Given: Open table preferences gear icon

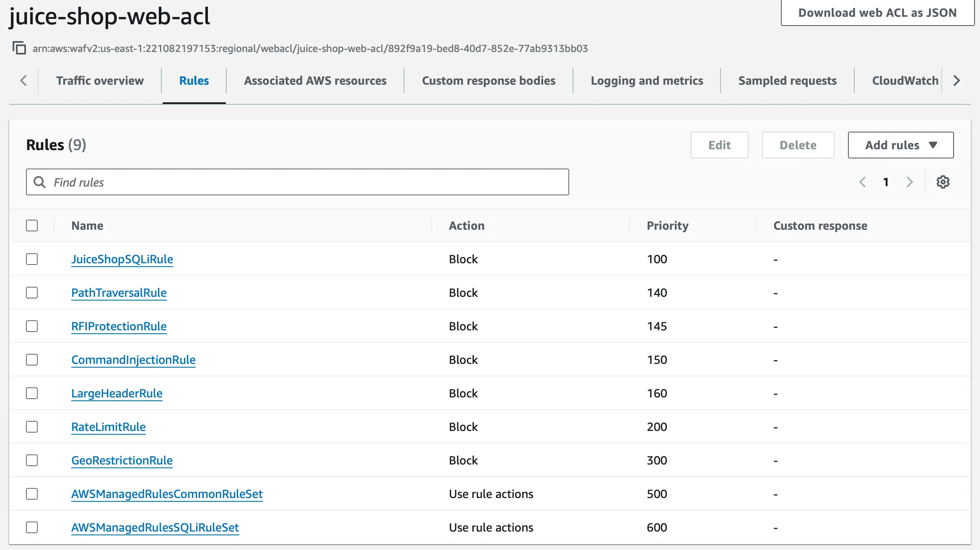Looking at the screenshot, I should 943,182.
